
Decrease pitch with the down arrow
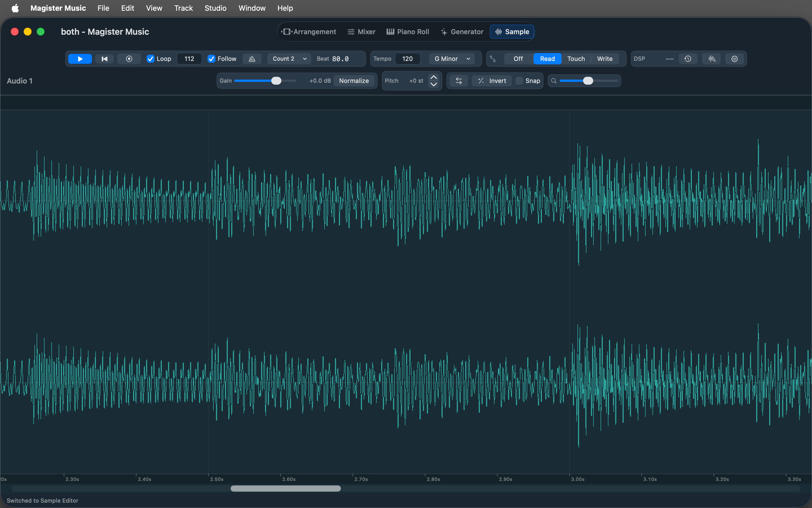point(434,84)
